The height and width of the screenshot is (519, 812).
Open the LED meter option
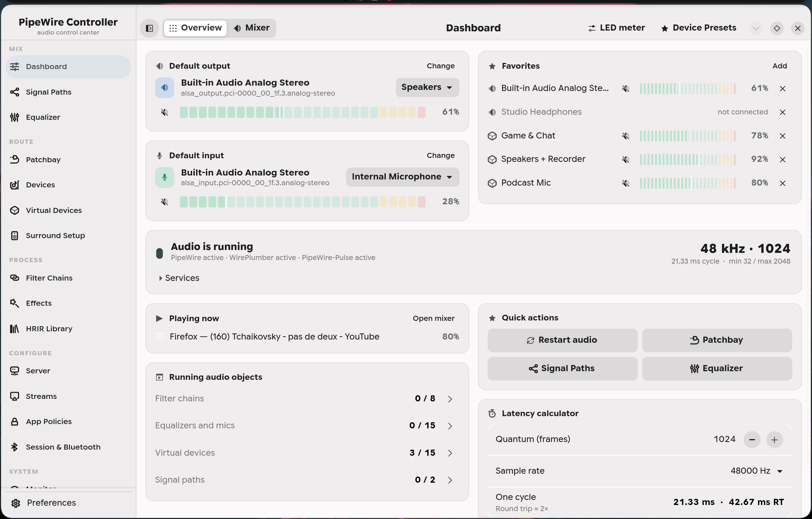click(617, 28)
